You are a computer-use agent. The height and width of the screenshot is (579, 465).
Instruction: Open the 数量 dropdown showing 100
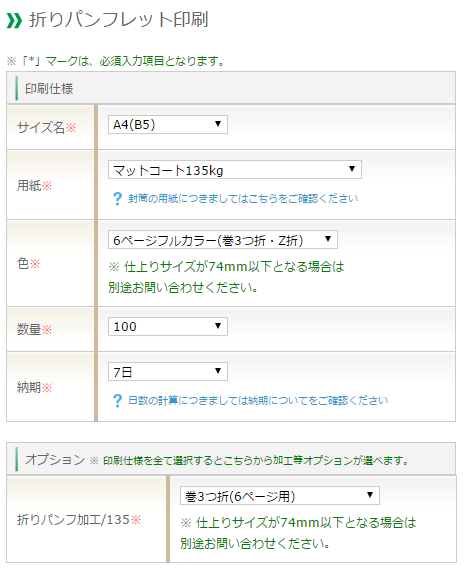(x=168, y=326)
